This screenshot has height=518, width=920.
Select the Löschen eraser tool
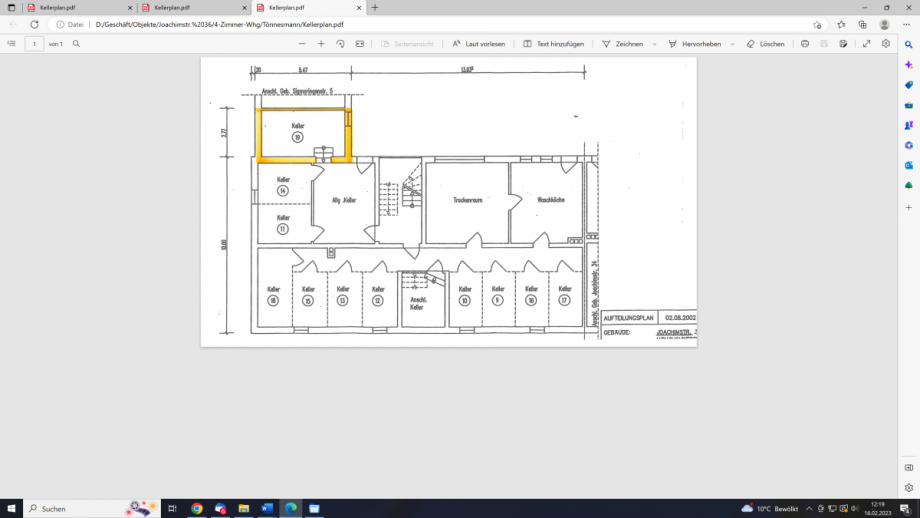click(766, 44)
